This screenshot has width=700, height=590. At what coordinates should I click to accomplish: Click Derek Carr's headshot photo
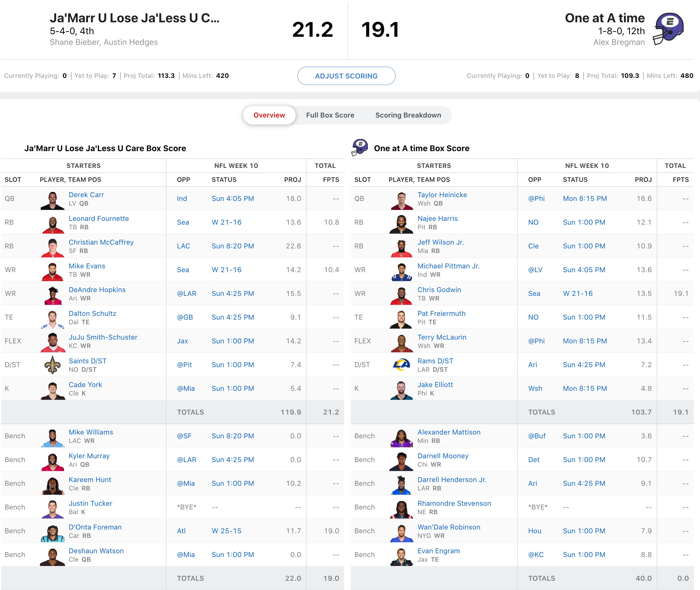52,200
